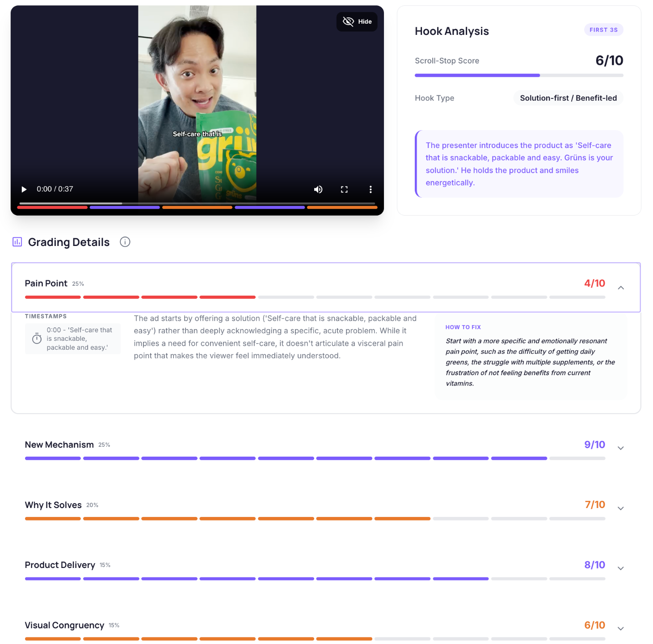
Task: Expand the Why It Solves section
Action: 621,508
